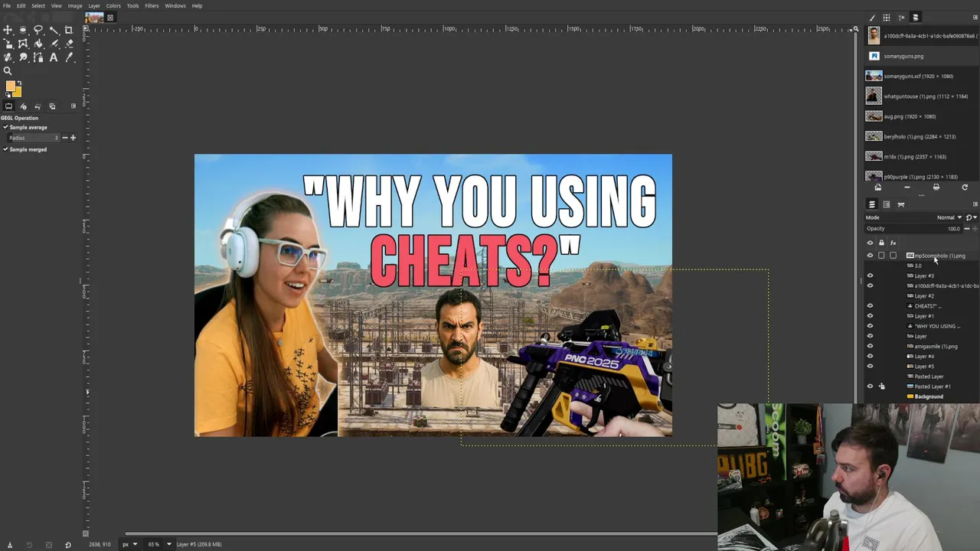Open the Images tab in the tool options dock
The width and height of the screenshot is (980, 551).
click(x=52, y=106)
